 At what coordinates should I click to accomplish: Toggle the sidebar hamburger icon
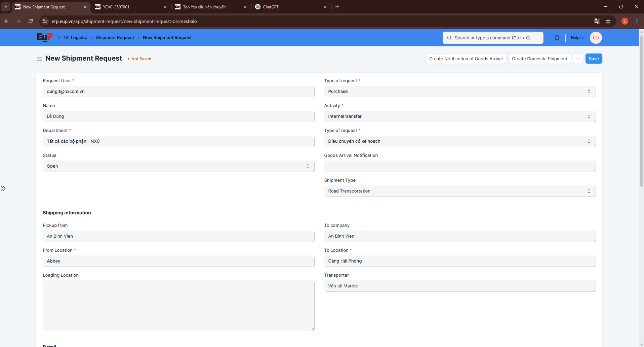(x=39, y=59)
